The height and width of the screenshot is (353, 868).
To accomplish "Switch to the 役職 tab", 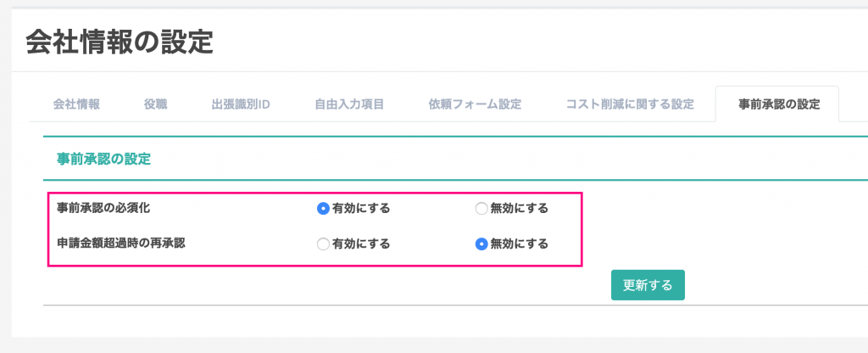I will click(x=155, y=104).
